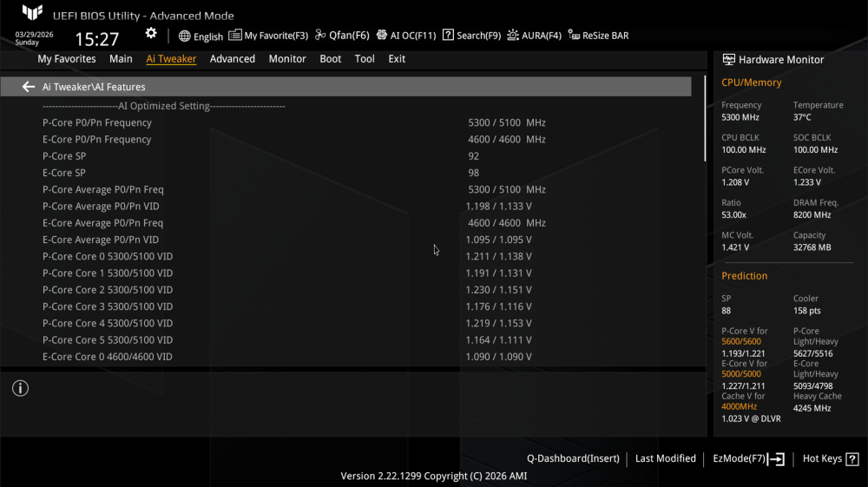Select P-Core Core 5 5300/5100 VID
Screen dimensions: 868x487
tap(346, 339)
